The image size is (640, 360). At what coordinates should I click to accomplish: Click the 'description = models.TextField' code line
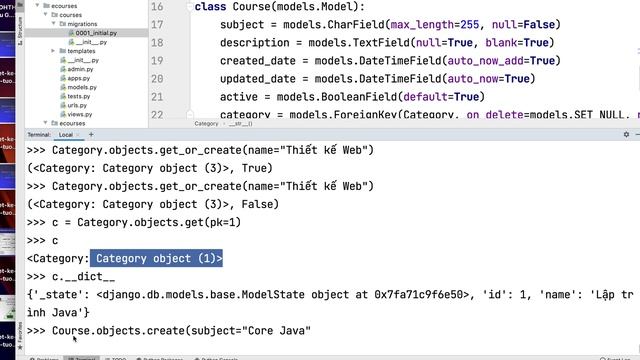pos(387,42)
